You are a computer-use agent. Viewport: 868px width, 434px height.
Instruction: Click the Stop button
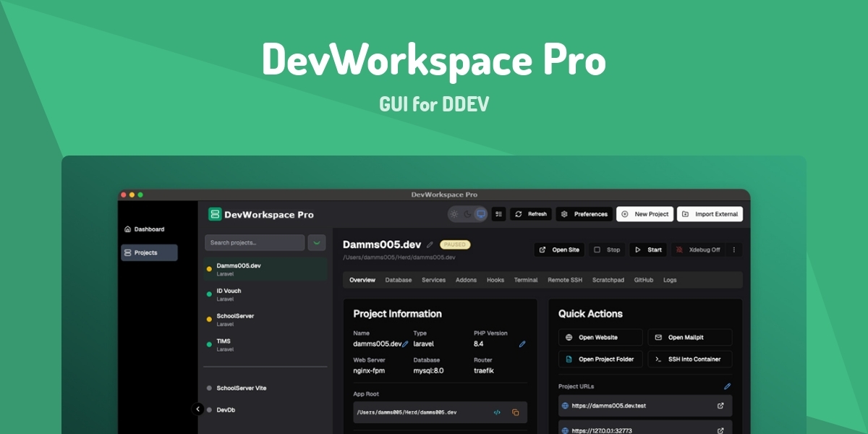(608, 250)
